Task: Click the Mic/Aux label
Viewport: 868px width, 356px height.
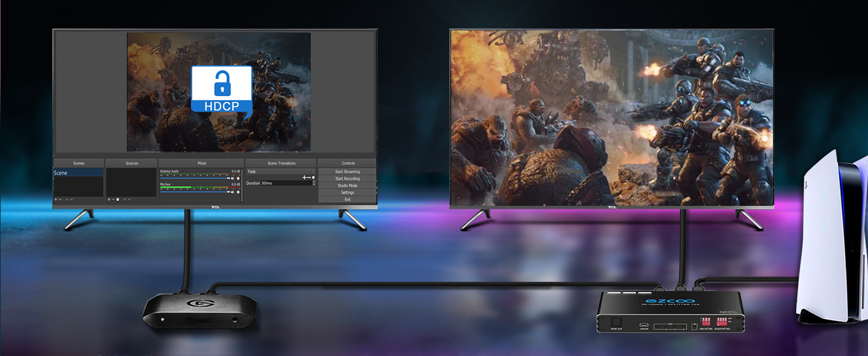Action: coord(166,185)
